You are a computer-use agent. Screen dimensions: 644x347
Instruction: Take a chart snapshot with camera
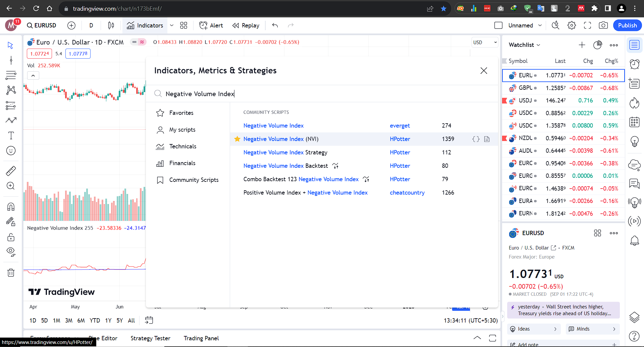click(603, 25)
